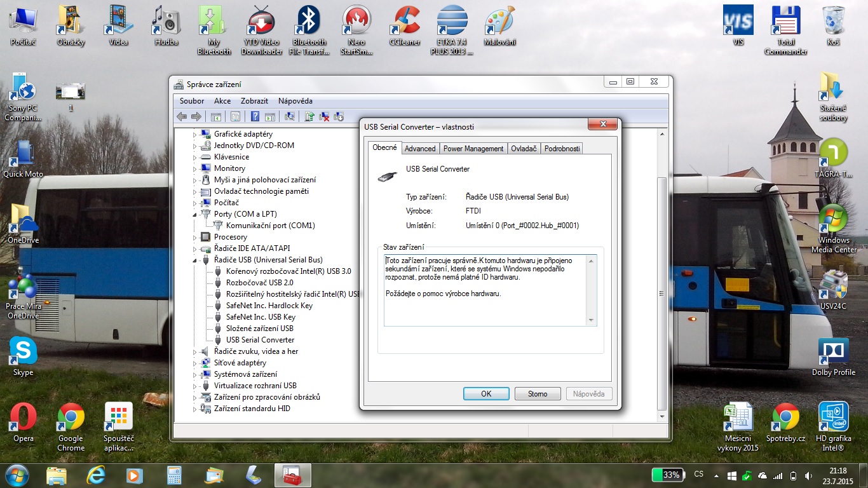The width and height of the screenshot is (868, 488).
Task: Open the HD grafika Intel desktop icon
Action: coord(834,427)
